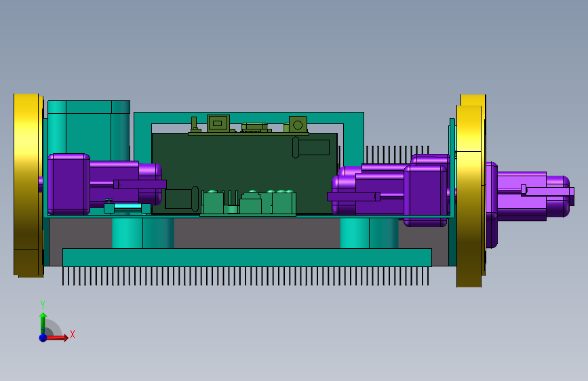Viewport: 588px width, 381px height.
Task: Select the left yellow wheel
Action: (28, 185)
